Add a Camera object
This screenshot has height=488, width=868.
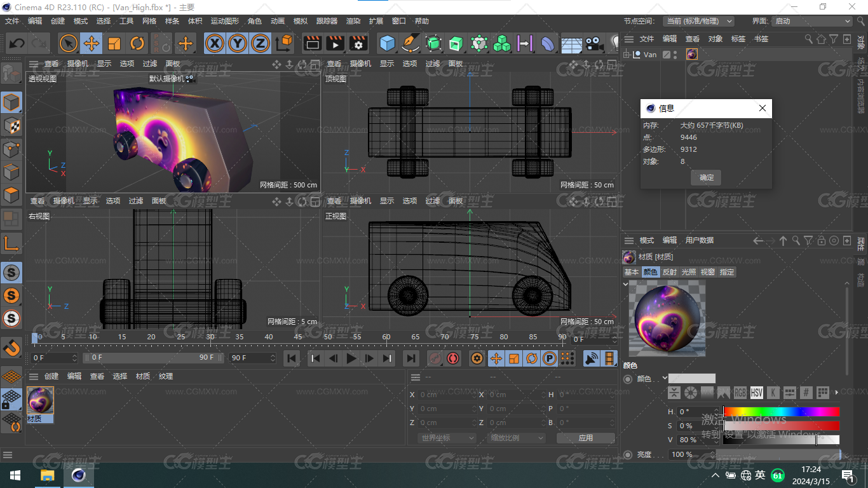pos(593,43)
